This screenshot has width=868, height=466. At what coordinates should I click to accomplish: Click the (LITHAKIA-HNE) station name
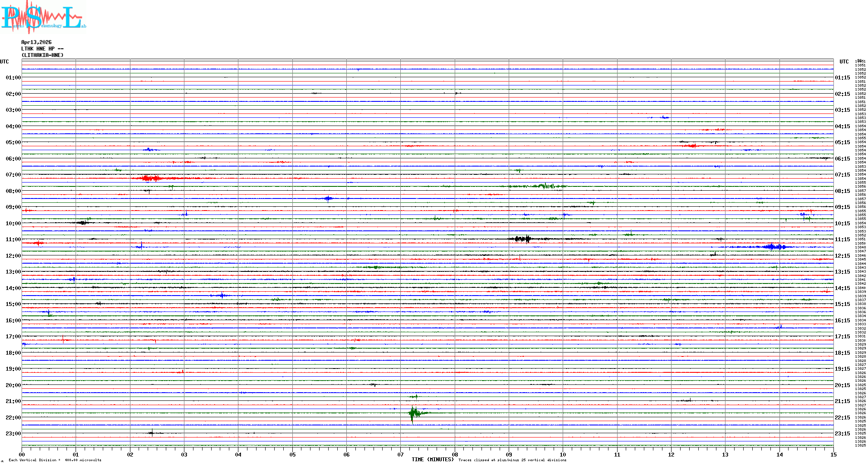(42, 55)
